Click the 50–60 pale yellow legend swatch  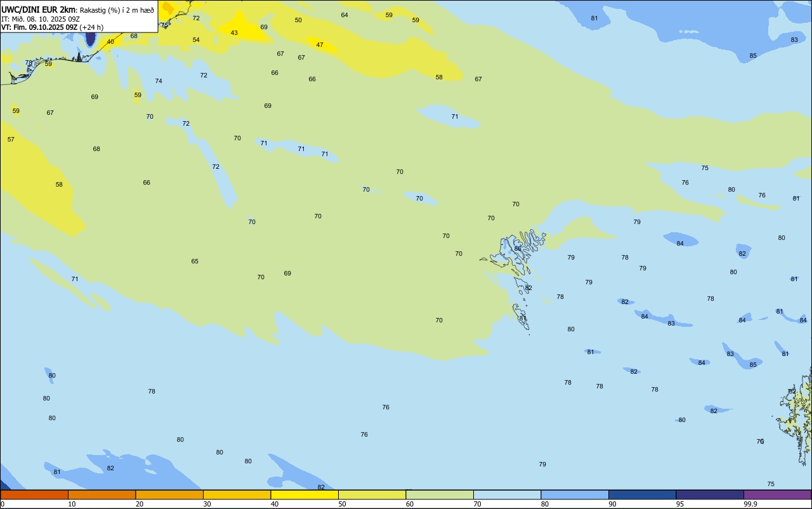pyautogui.click(x=372, y=494)
